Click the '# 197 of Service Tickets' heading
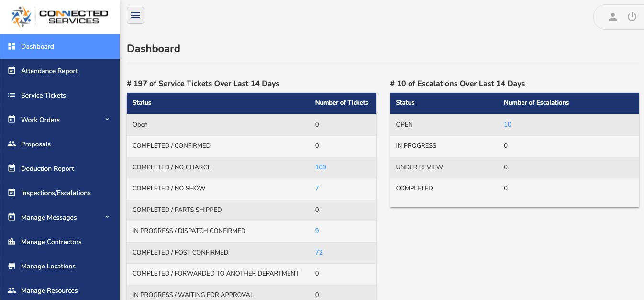The image size is (644, 300). (203, 83)
